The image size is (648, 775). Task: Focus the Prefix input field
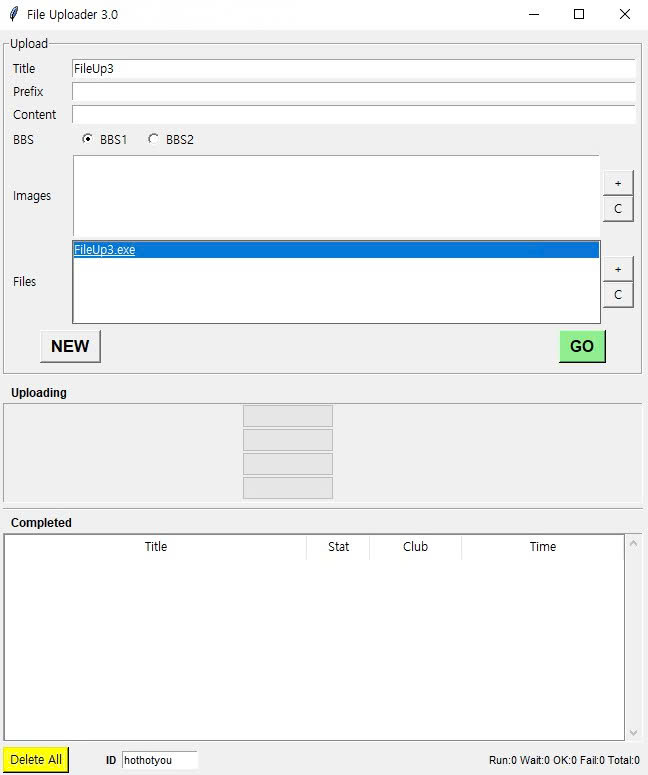click(353, 91)
